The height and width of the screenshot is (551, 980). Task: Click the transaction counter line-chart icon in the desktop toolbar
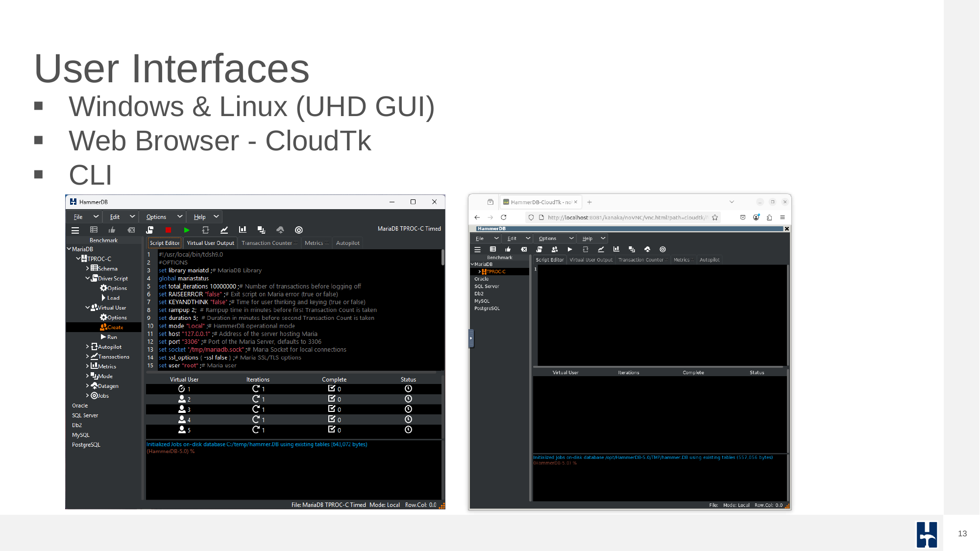pos(224,230)
